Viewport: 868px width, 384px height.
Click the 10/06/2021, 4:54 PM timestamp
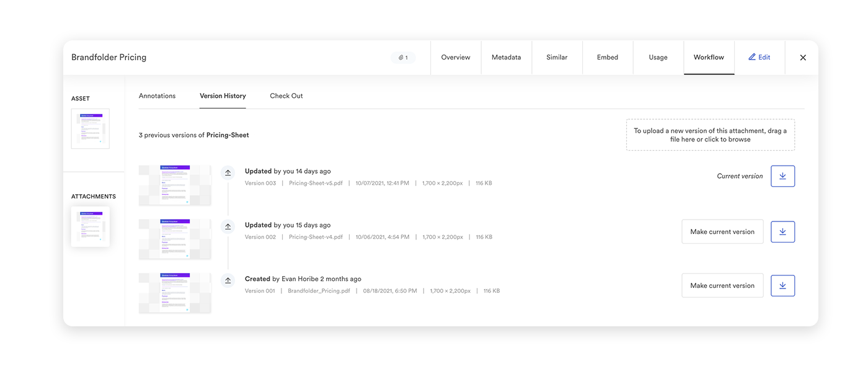[383, 237]
